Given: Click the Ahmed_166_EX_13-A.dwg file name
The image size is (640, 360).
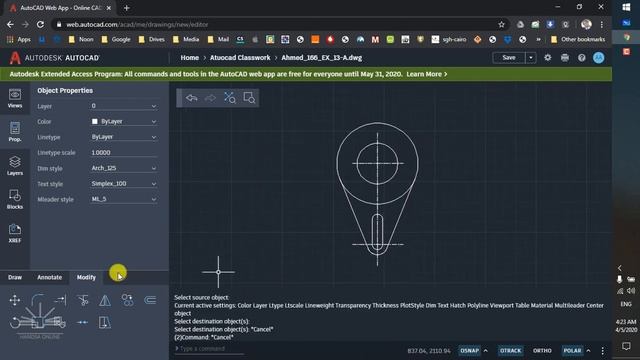Looking at the screenshot, I should pos(322,58).
